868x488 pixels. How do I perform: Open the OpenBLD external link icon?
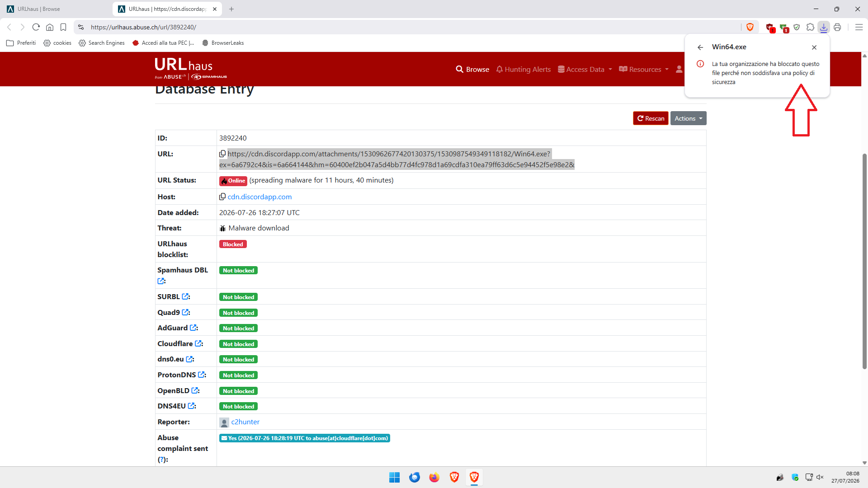[x=194, y=390]
